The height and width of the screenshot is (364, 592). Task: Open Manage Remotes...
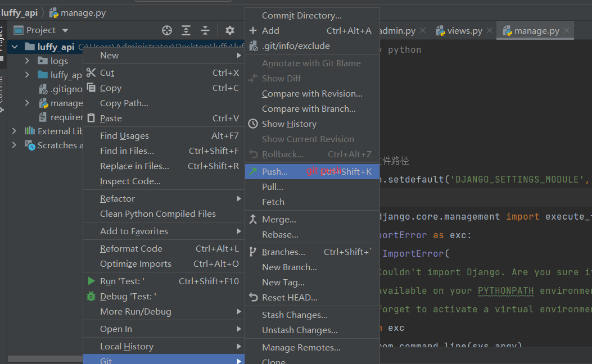tap(312, 347)
